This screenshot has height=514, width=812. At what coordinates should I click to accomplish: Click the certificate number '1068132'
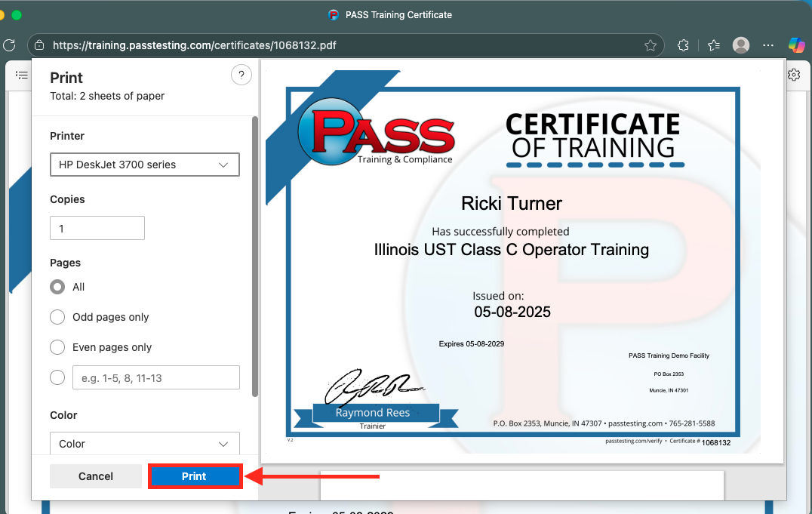tap(715, 443)
